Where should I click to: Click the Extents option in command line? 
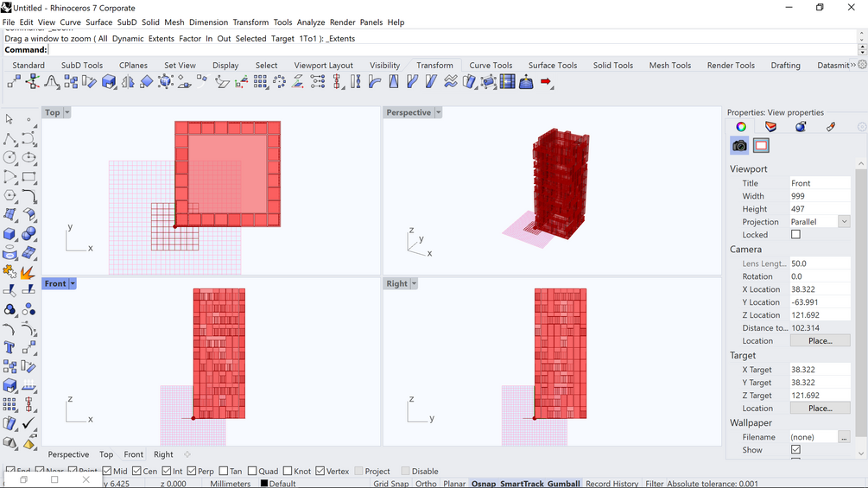162,38
